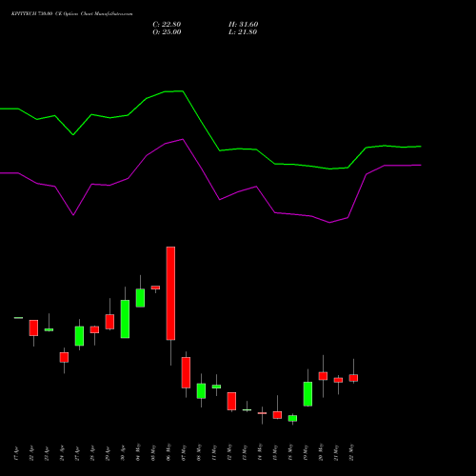Image resolution: width=476 pixels, height=476 pixels.
Task: Select the low value L: 21.80
Action: pyautogui.click(x=243, y=32)
